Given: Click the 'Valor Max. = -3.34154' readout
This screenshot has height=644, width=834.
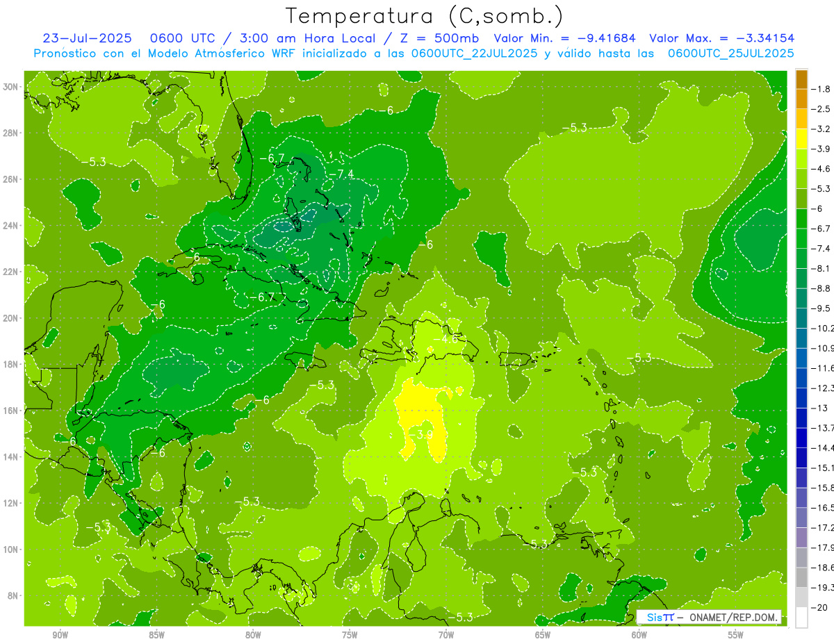Looking at the screenshot, I should pyautogui.click(x=721, y=38).
